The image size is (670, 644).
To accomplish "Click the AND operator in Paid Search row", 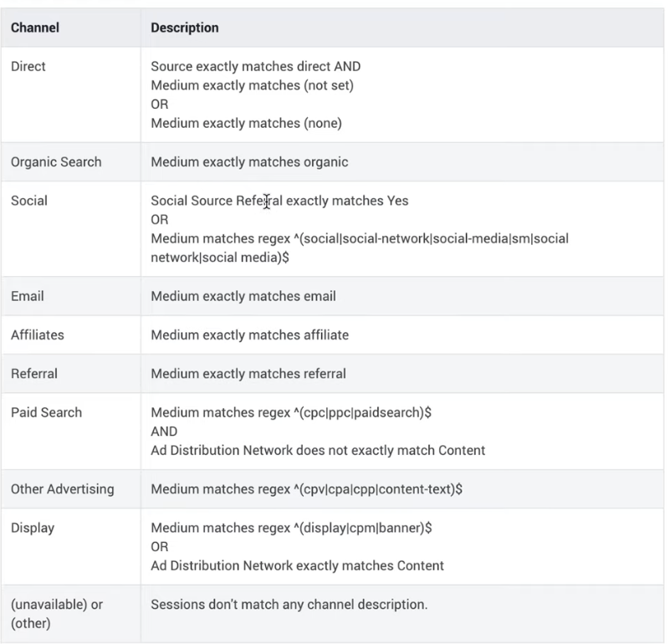I will pos(164,432).
